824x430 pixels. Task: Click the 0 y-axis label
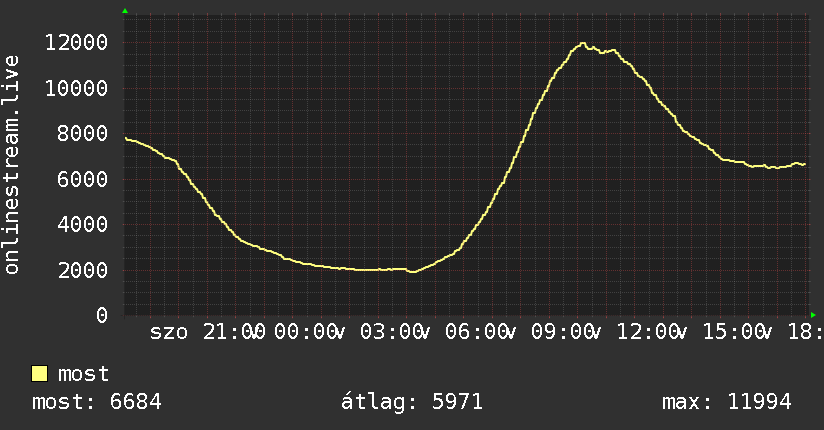pos(102,315)
